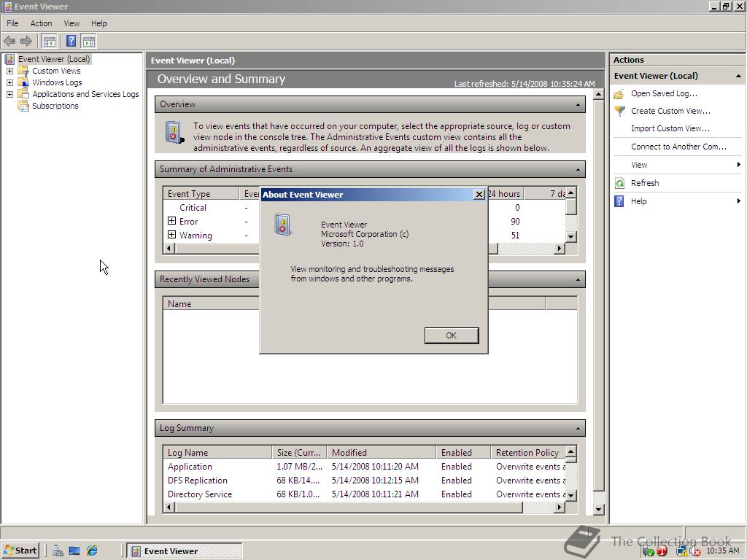Select the Directory Service log row
747x560 pixels.
[364, 494]
